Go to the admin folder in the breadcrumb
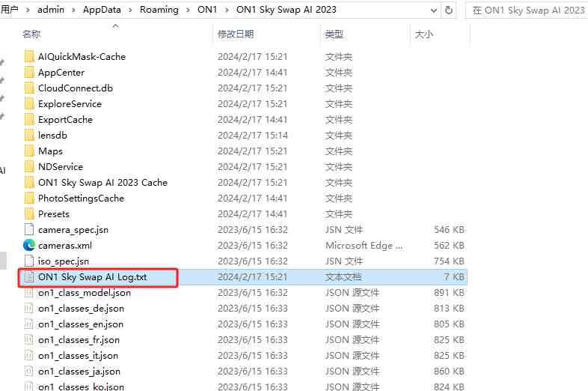 51,10
